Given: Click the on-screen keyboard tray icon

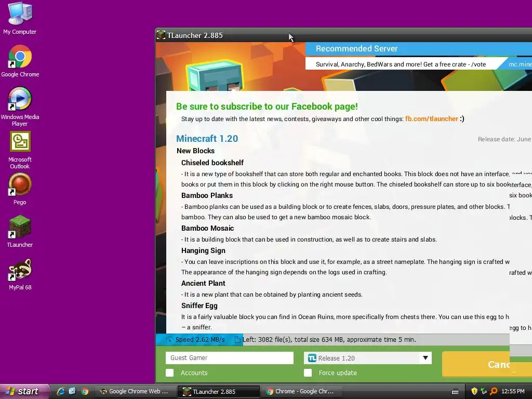Looking at the screenshot, I should click(455, 392).
